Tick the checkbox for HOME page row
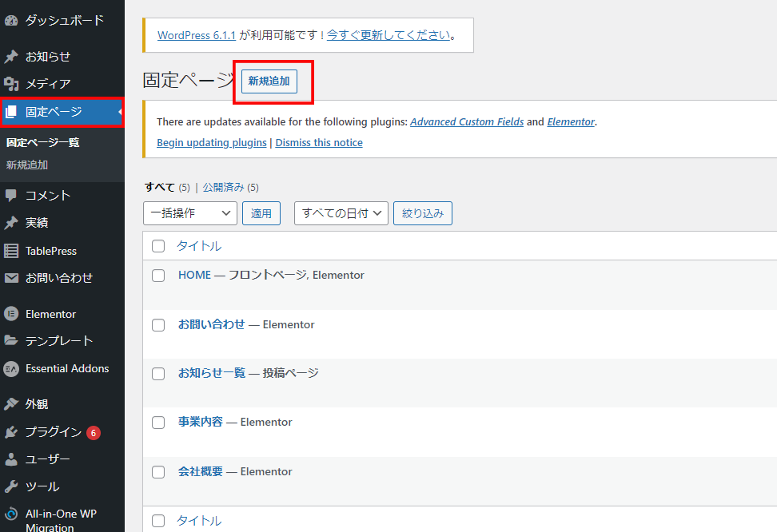The height and width of the screenshot is (532, 777). 158,276
